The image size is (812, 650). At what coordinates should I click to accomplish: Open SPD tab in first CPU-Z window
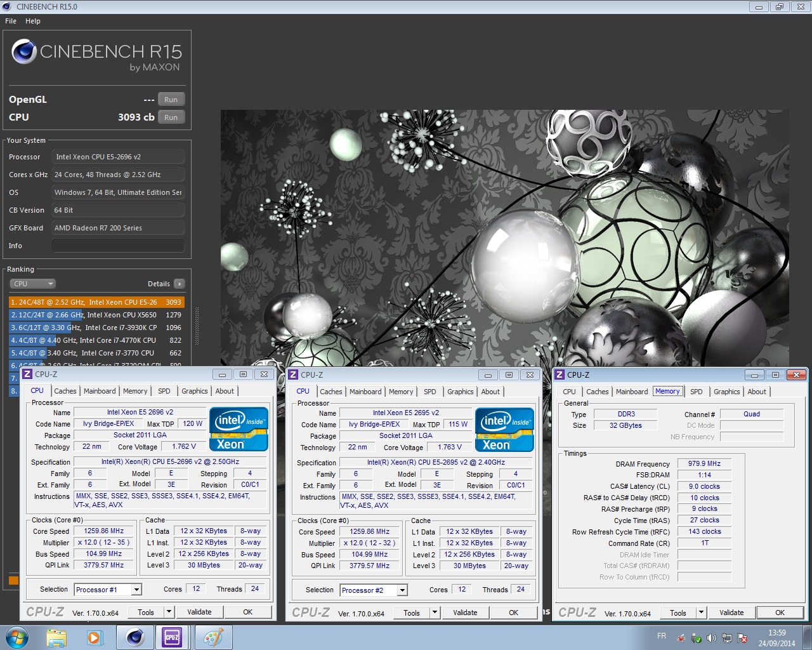164,391
